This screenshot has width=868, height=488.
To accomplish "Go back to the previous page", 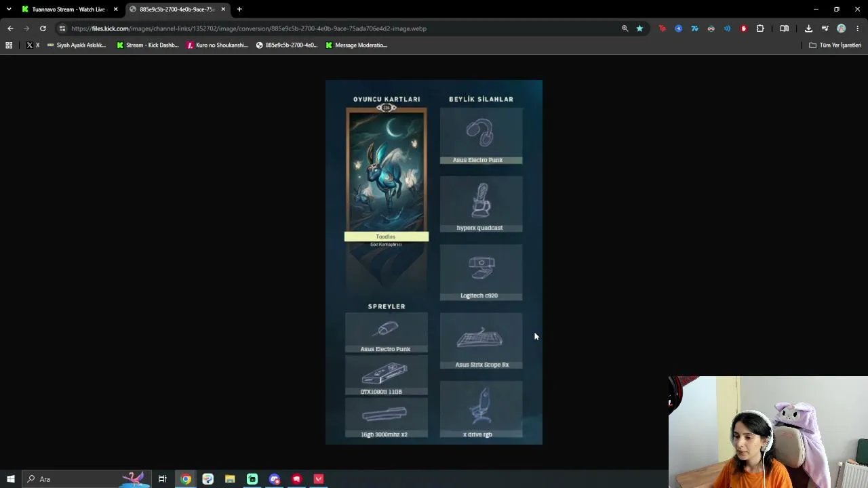I will tap(10, 28).
